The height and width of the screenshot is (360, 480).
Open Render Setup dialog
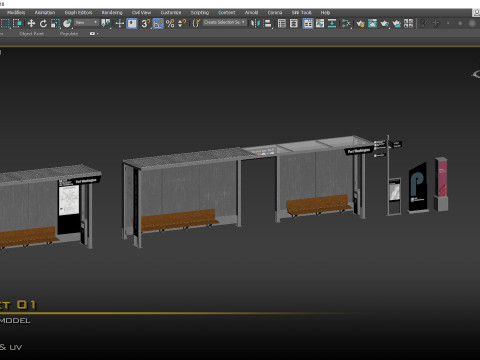click(x=360, y=23)
